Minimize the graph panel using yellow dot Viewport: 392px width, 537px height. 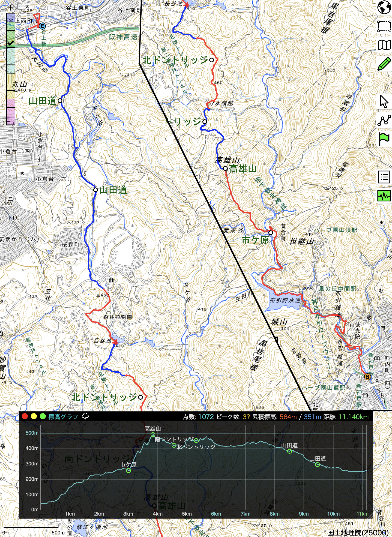pos(34,416)
